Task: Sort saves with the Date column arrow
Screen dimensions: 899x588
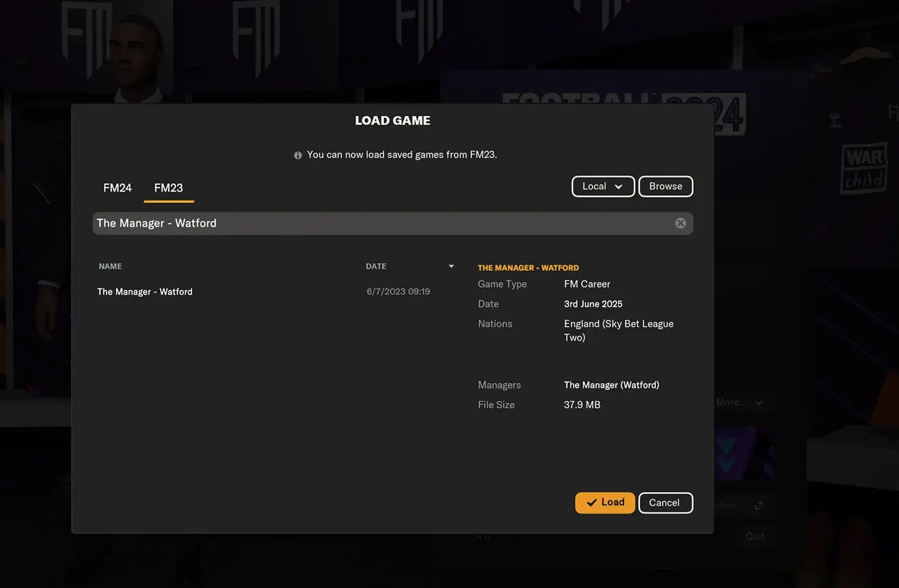Action: 452,267
